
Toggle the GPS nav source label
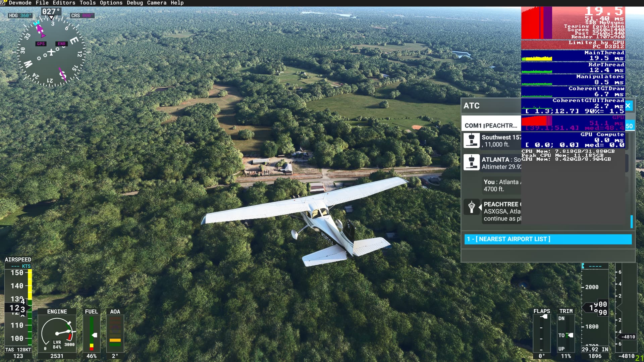[41, 44]
